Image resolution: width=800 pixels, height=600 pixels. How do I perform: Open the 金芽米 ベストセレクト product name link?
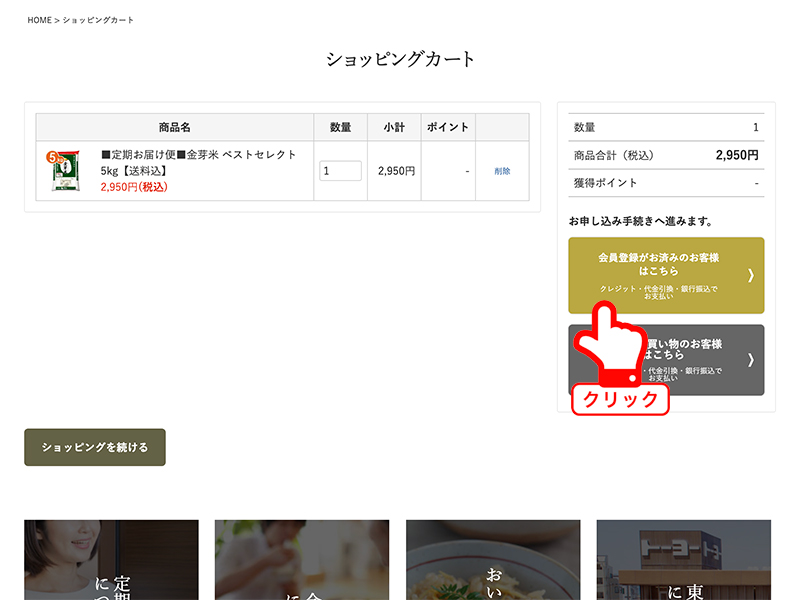pyautogui.click(x=199, y=162)
